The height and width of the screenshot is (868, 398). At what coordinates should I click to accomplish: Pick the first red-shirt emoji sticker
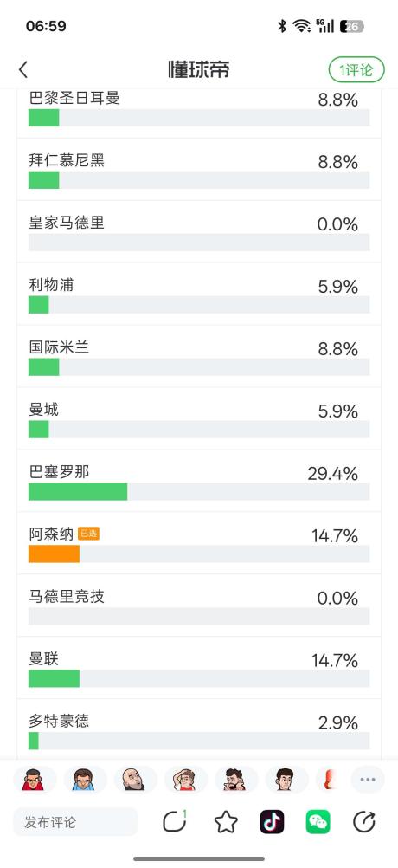pos(33,780)
